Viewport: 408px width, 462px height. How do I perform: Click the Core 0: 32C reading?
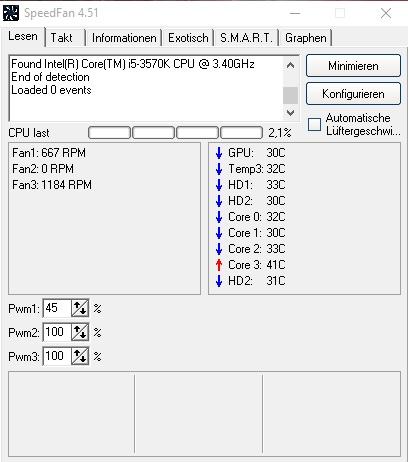point(257,217)
